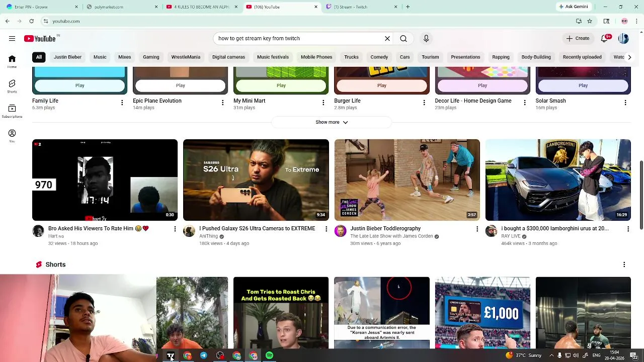Open RAY LIVE channel link
Screen dimensions: 644x362
point(511,236)
